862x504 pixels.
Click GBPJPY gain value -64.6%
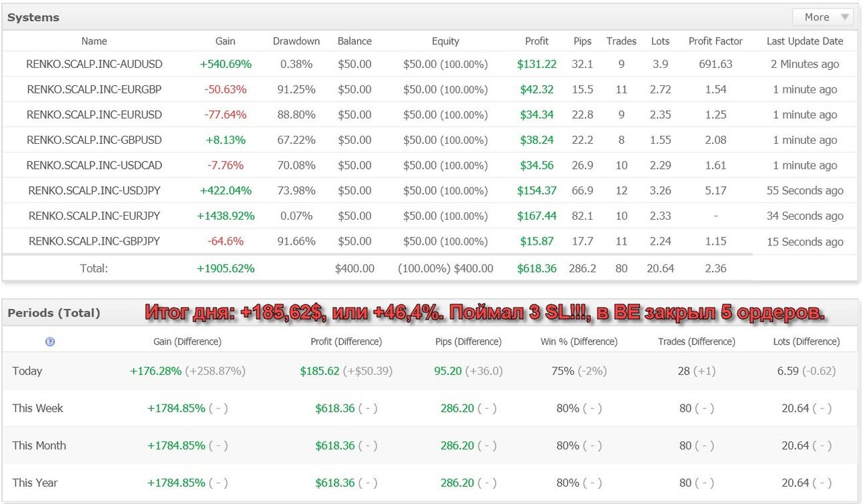click(225, 241)
